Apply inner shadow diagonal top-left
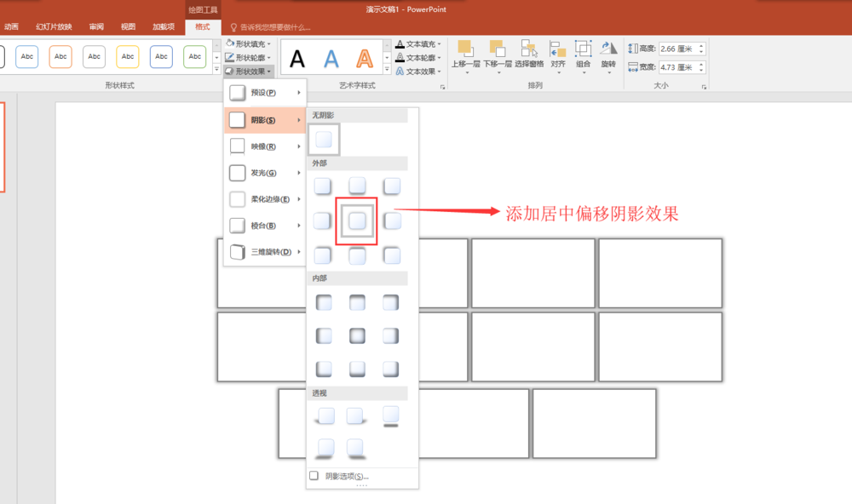852x504 pixels. coord(324,302)
